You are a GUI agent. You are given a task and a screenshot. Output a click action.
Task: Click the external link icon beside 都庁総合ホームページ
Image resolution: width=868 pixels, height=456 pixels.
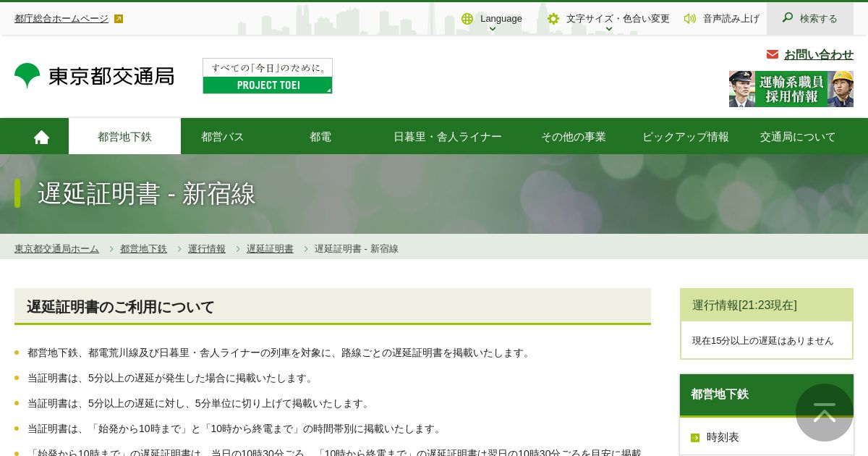click(x=119, y=19)
